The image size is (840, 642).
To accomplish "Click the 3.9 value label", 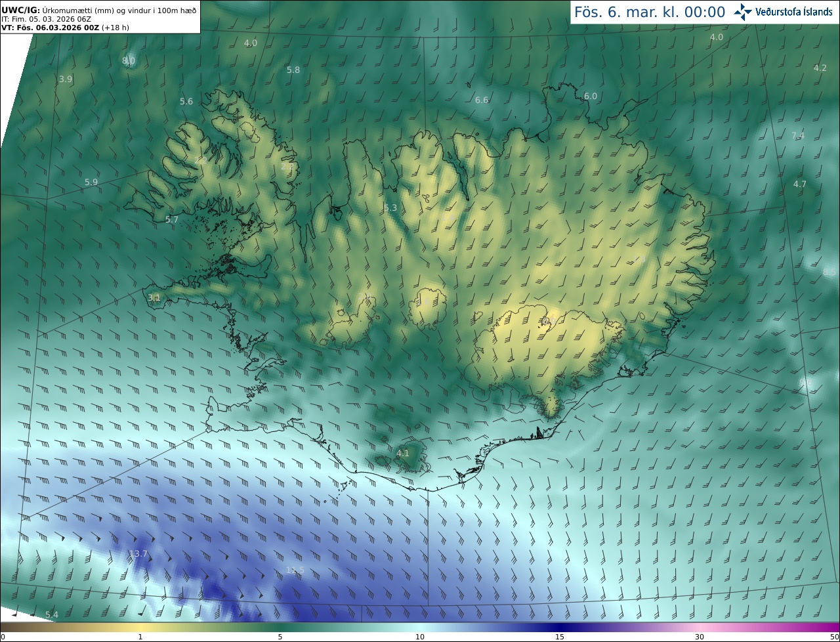I will [x=66, y=79].
